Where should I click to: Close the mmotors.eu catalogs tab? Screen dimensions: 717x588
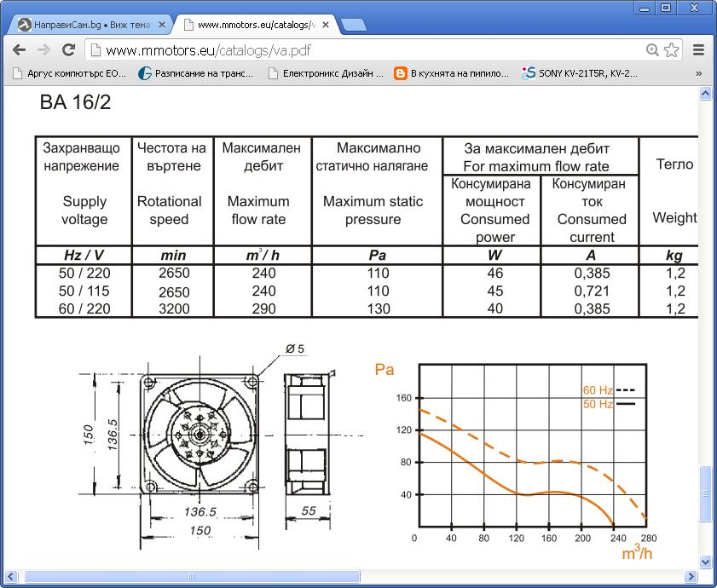324,25
